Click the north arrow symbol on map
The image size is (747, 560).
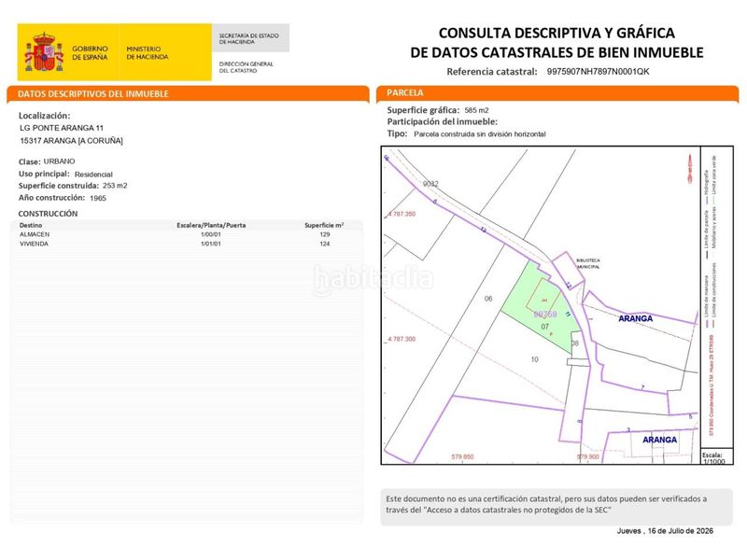[x=689, y=168]
